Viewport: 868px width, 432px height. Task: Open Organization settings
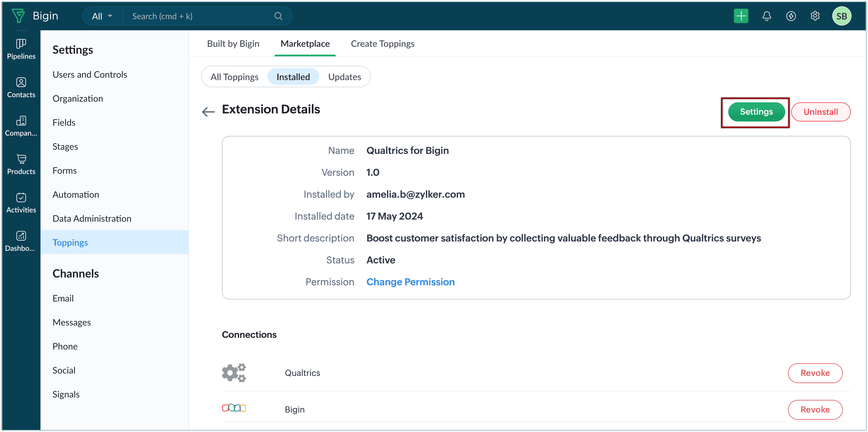tap(77, 98)
